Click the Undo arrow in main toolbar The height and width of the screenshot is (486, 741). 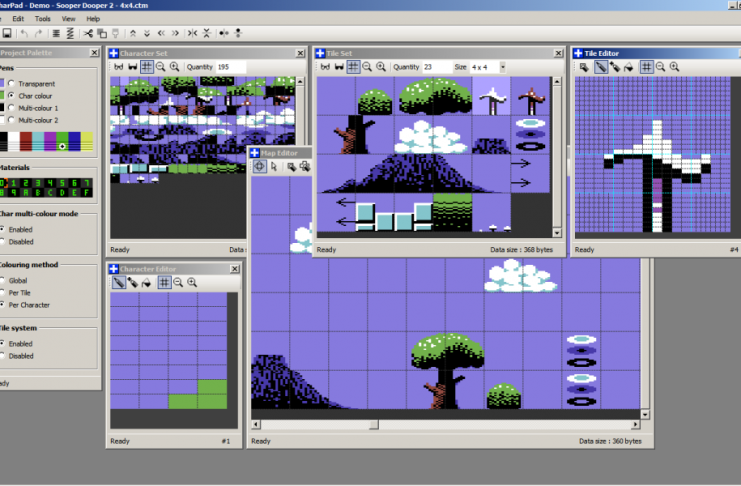pos(24,33)
